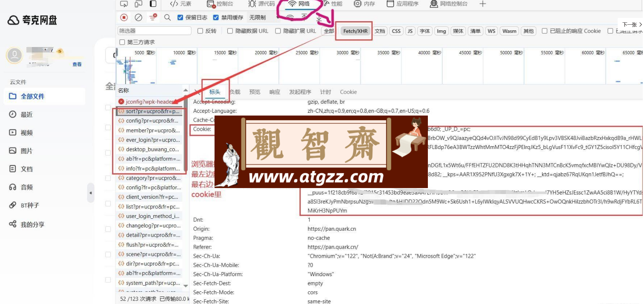Enable 第三方请求 checkbox
644x304 pixels.
(x=122, y=42)
